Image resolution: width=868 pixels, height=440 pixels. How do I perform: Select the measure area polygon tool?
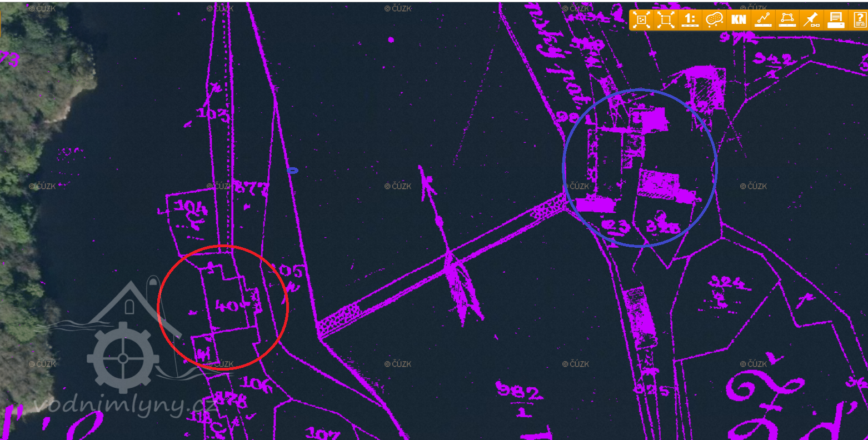click(x=787, y=20)
